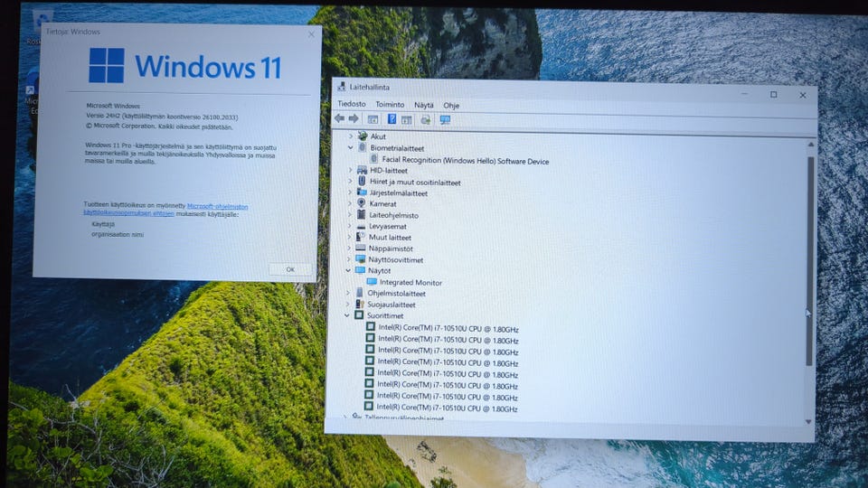
Task: Click the Laitehallinta window title text
Action: point(369,87)
